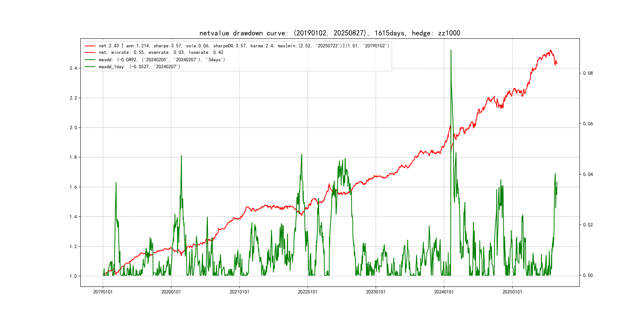Click the red line beside net:2.43 legend entry
This screenshot has height=322, width=644.
[90, 46]
